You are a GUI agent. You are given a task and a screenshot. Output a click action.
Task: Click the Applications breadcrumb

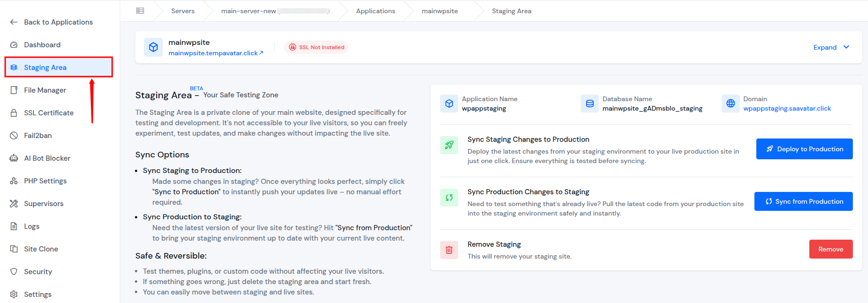(375, 11)
